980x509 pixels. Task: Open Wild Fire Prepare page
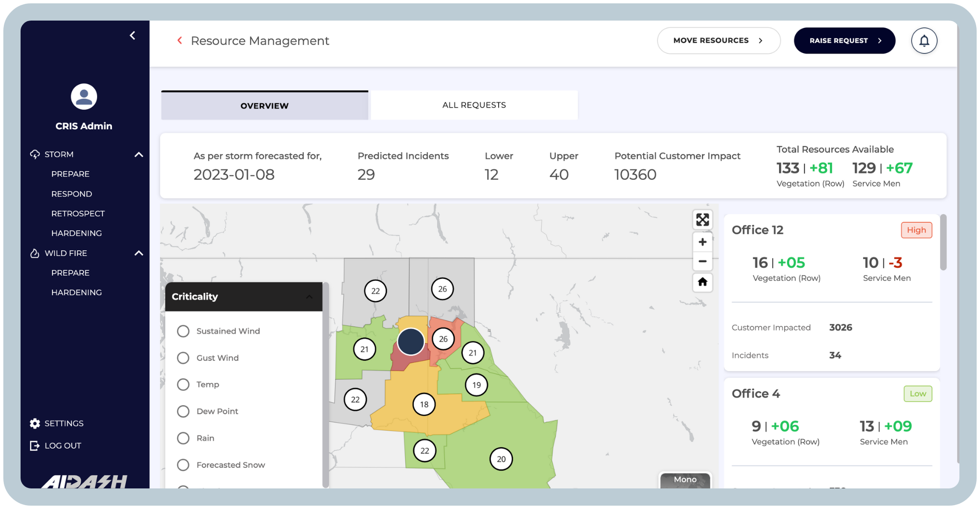[x=70, y=273]
